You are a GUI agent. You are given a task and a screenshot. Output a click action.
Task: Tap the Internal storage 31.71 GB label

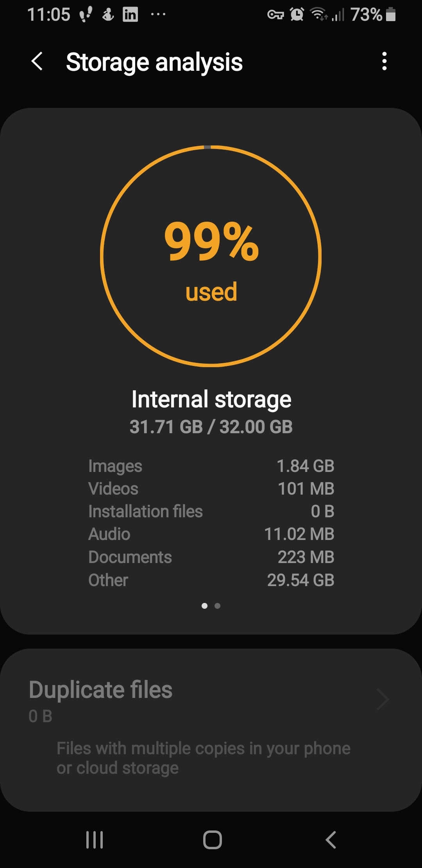click(211, 412)
